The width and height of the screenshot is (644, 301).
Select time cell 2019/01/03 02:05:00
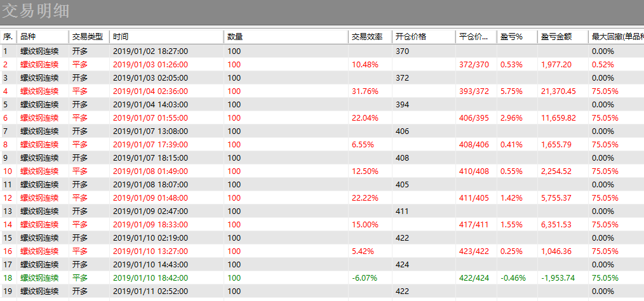[x=151, y=78]
